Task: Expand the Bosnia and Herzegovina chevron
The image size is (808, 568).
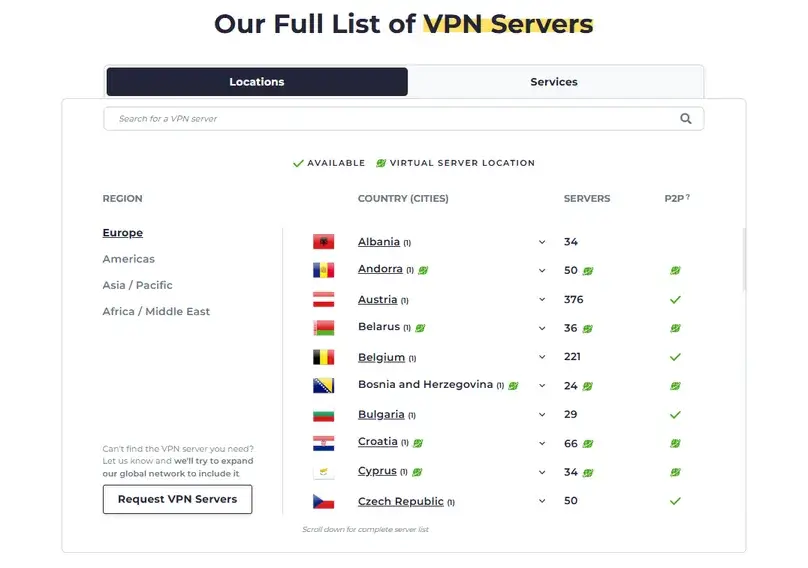Action: pyautogui.click(x=542, y=386)
